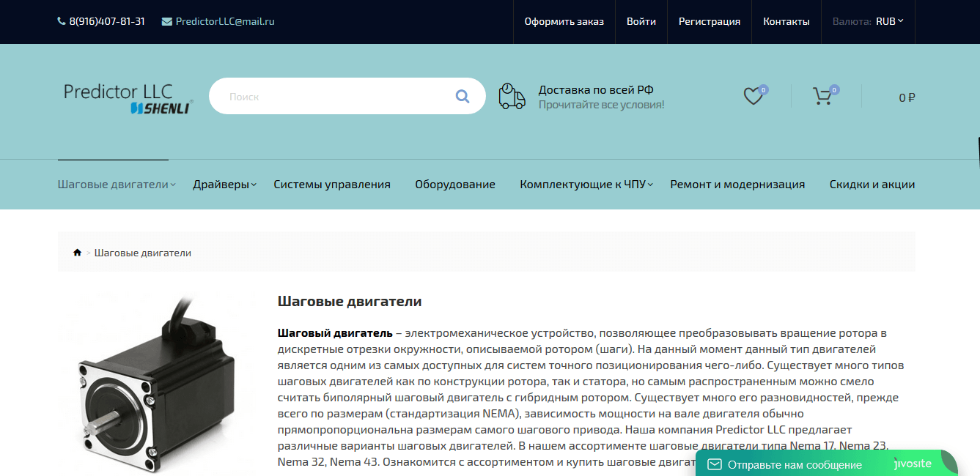Open the wishlist heart icon
The width and height of the screenshot is (980, 476).
click(753, 96)
